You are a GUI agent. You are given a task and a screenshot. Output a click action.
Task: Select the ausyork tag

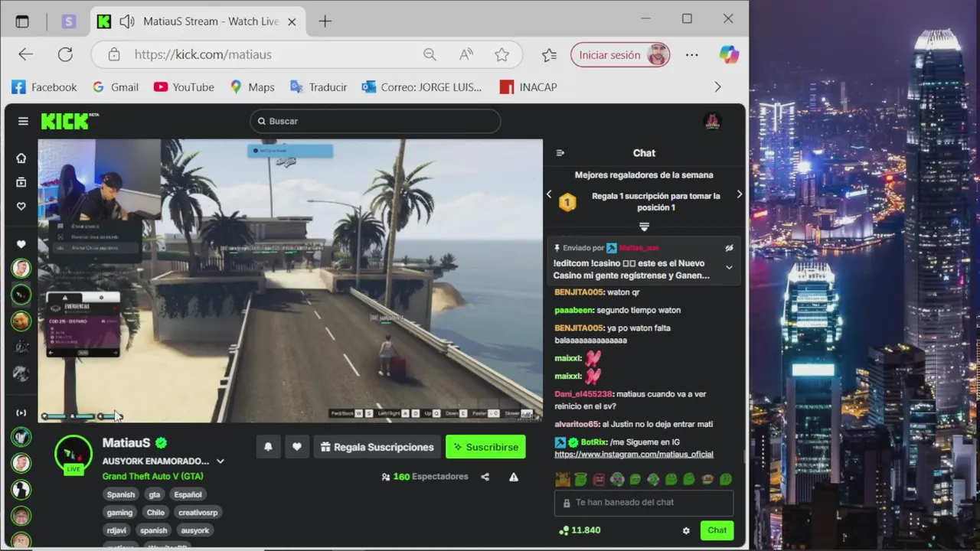click(x=194, y=530)
